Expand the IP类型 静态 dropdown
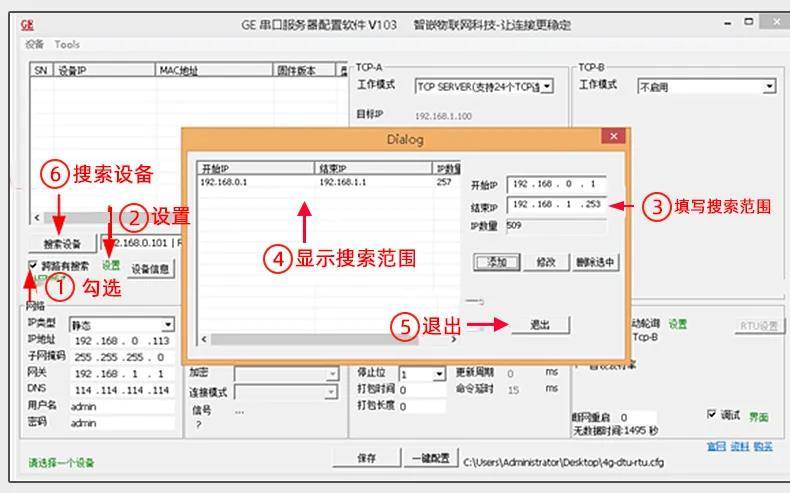 coord(167,324)
